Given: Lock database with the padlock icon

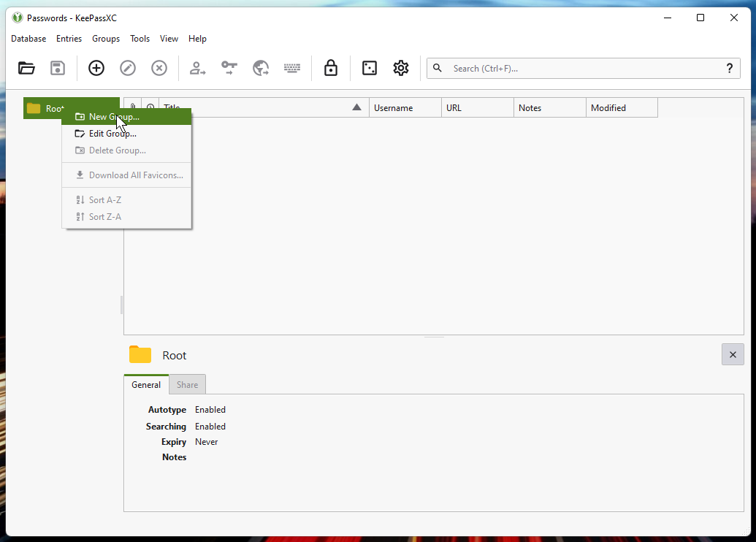Looking at the screenshot, I should (x=331, y=68).
